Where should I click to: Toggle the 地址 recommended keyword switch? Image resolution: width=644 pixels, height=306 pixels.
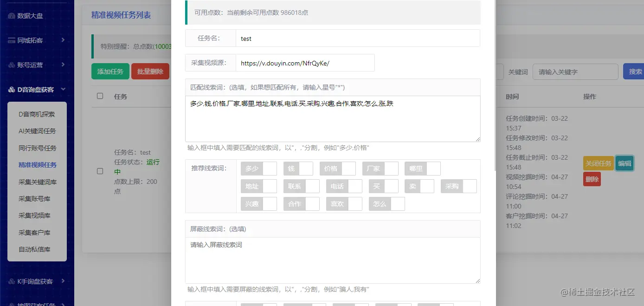tap(259, 186)
